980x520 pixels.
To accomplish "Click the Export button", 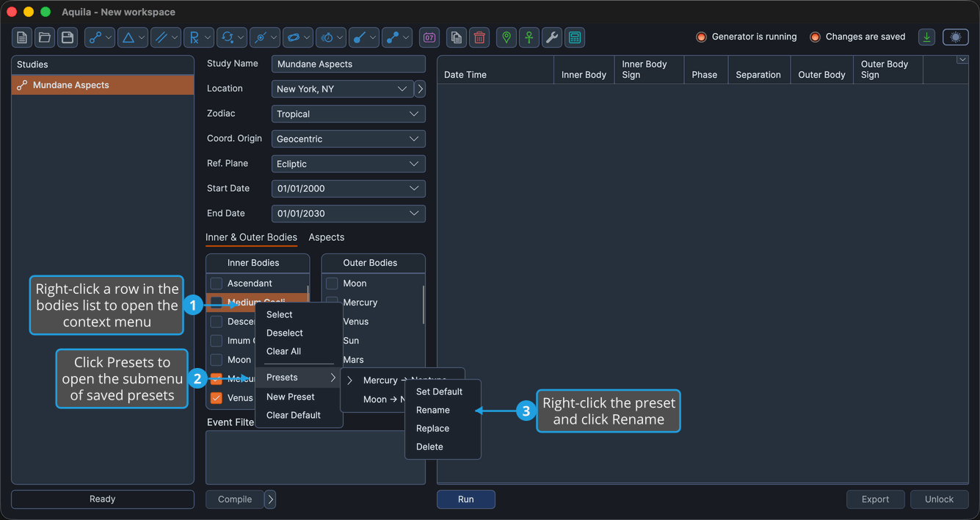I will click(x=875, y=499).
